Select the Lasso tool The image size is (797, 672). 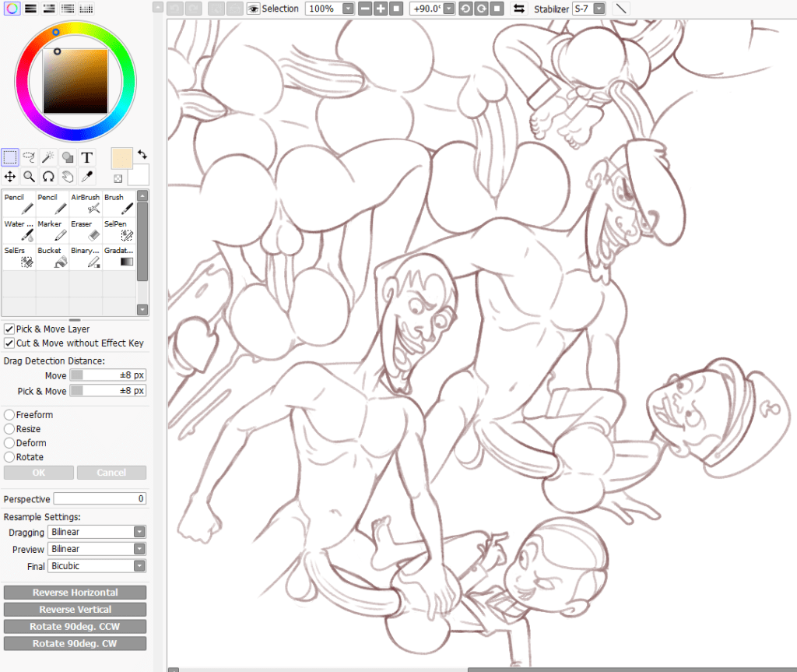(x=30, y=157)
